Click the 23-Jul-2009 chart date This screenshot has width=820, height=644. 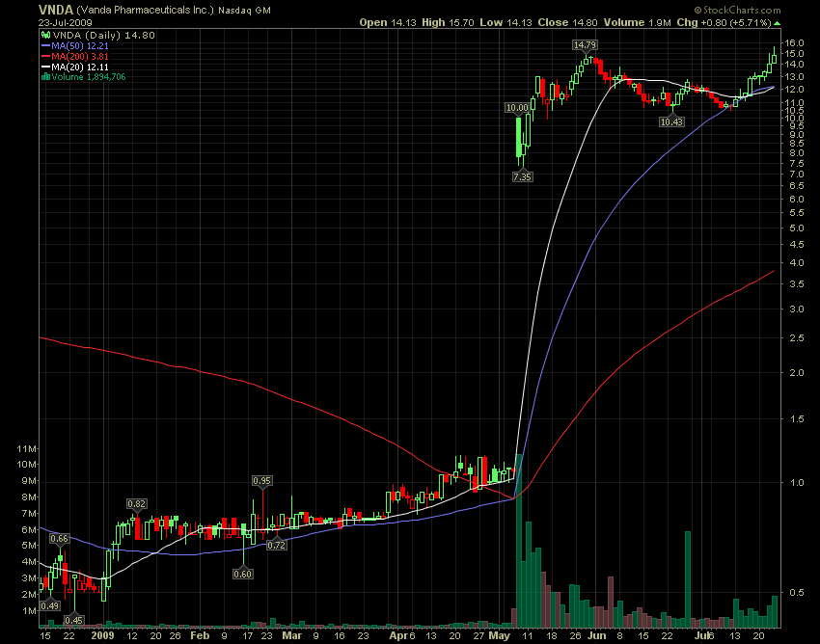[x=65, y=23]
